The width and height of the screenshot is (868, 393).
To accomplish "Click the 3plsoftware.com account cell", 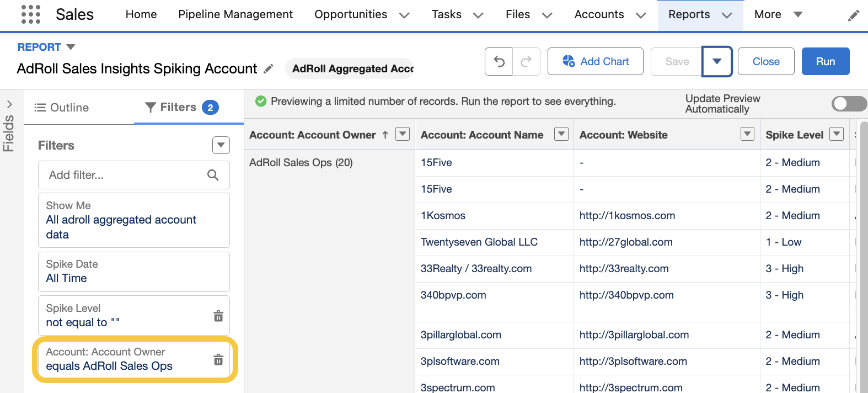I will coord(494,362).
